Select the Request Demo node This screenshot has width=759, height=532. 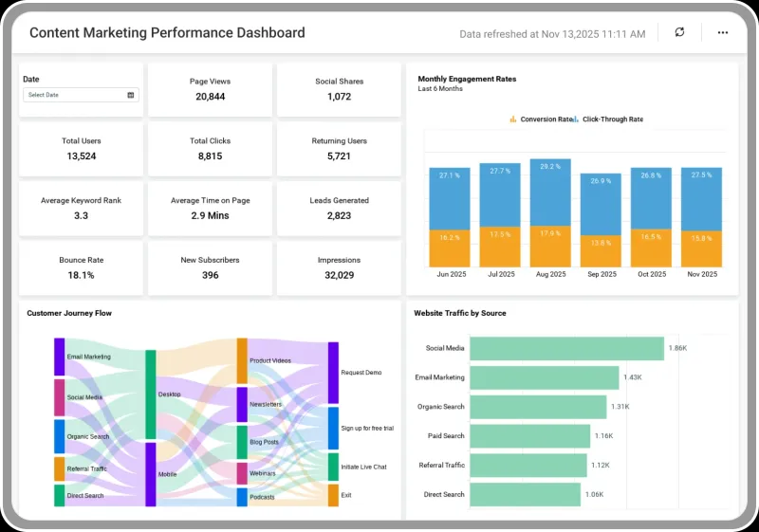pos(334,373)
